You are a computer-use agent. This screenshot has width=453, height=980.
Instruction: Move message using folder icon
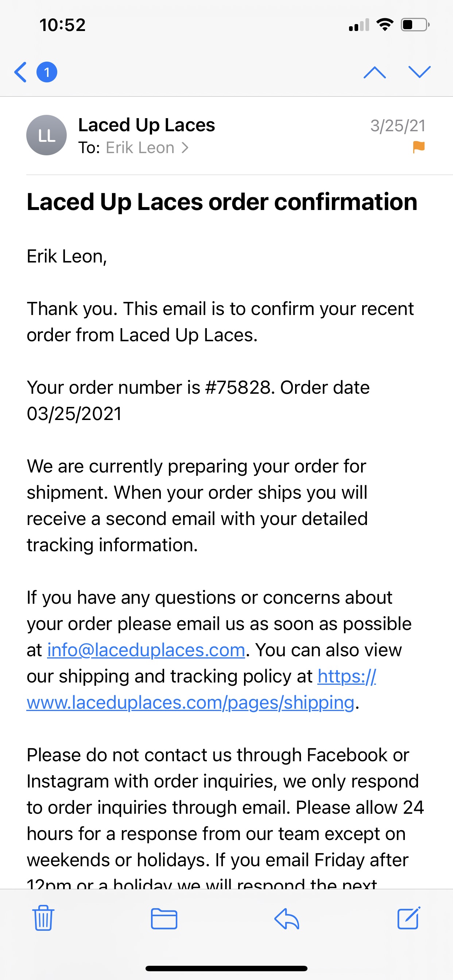click(x=164, y=918)
